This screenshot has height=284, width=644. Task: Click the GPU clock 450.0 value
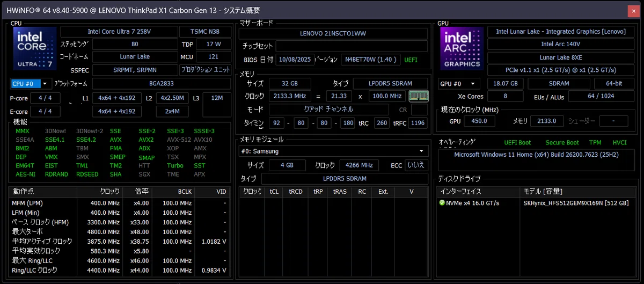pos(479,121)
